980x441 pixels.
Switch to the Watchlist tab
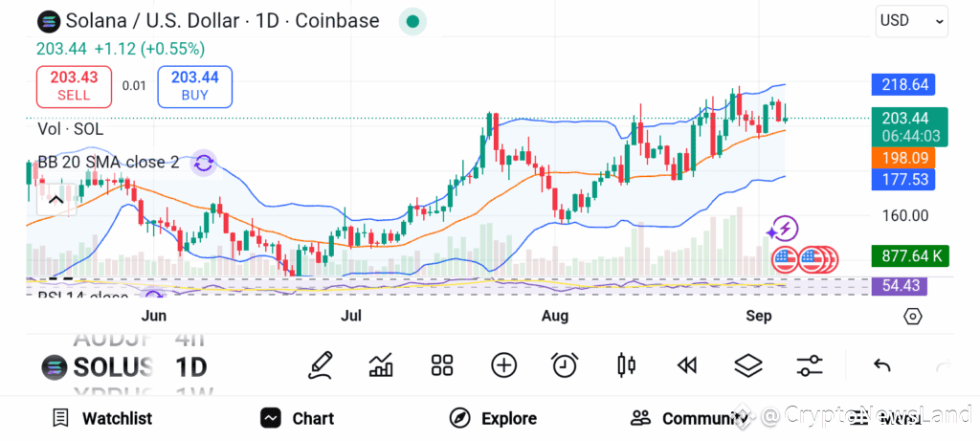(102, 418)
